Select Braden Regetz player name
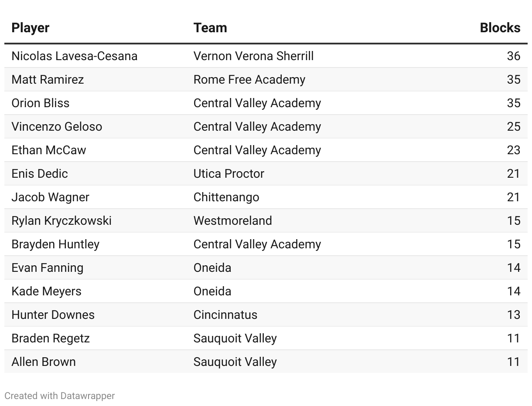This screenshot has width=532, height=406. click(x=51, y=338)
